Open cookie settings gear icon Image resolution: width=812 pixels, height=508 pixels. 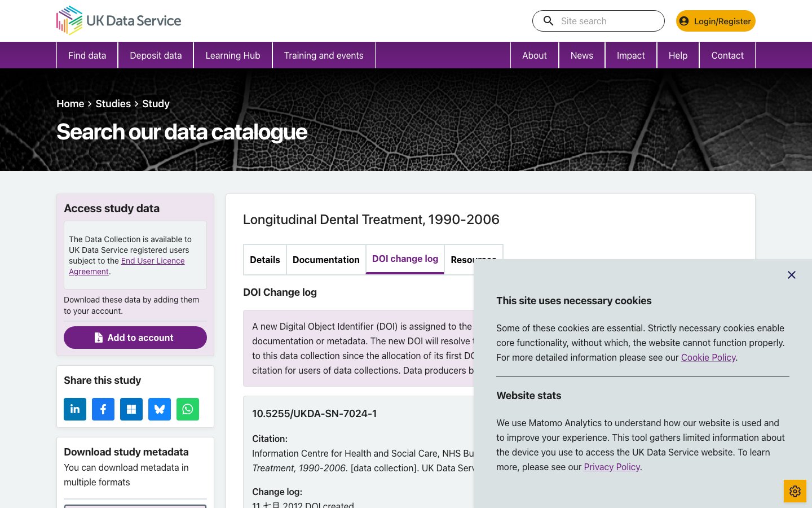[x=795, y=491]
